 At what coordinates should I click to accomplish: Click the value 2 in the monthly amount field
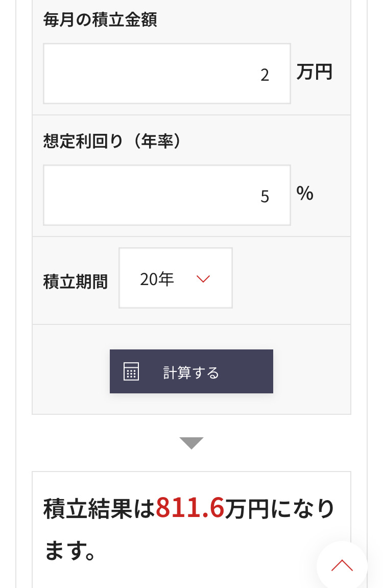pos(265,75)
